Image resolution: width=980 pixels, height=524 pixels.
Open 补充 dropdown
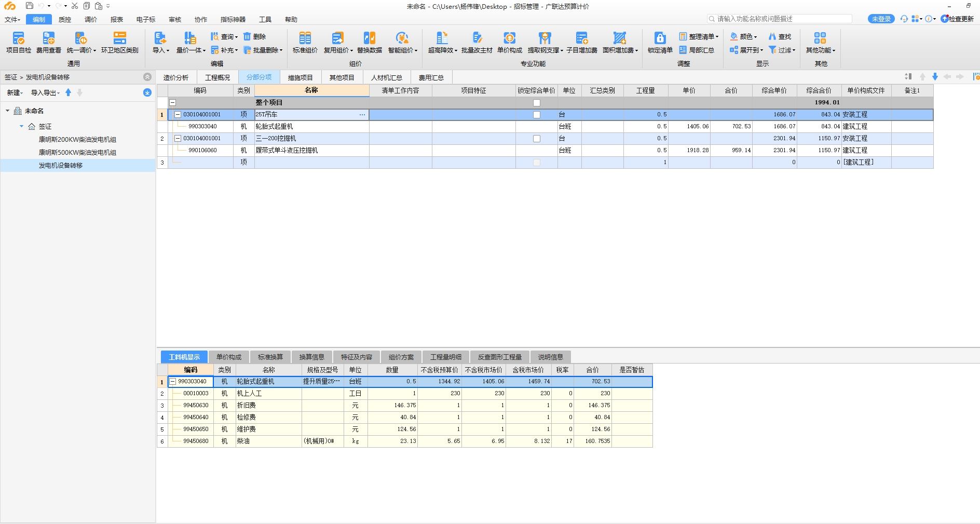click(x=224, y=50)
